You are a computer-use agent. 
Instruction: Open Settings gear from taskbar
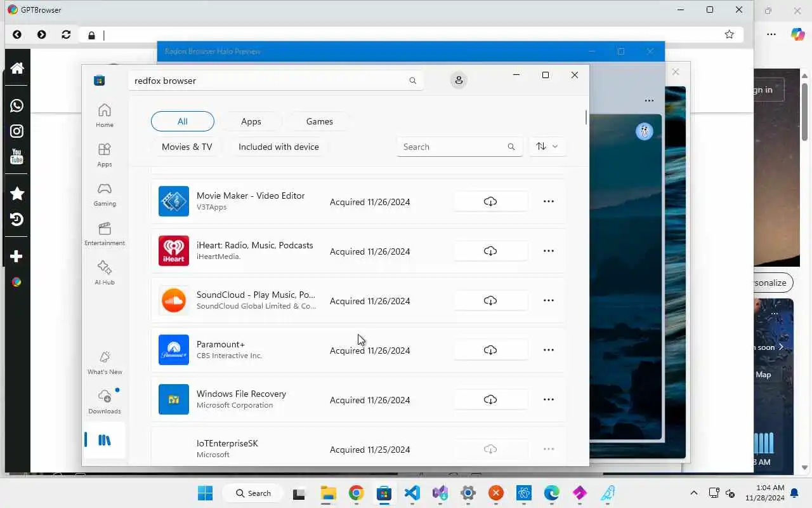pos(468,493)
